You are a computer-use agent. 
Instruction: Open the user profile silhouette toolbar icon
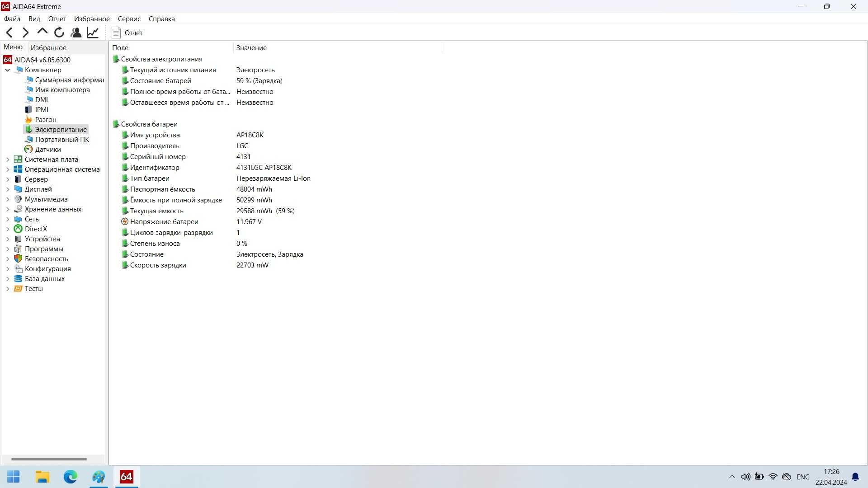pyautogui.click(x=76, y=33)
